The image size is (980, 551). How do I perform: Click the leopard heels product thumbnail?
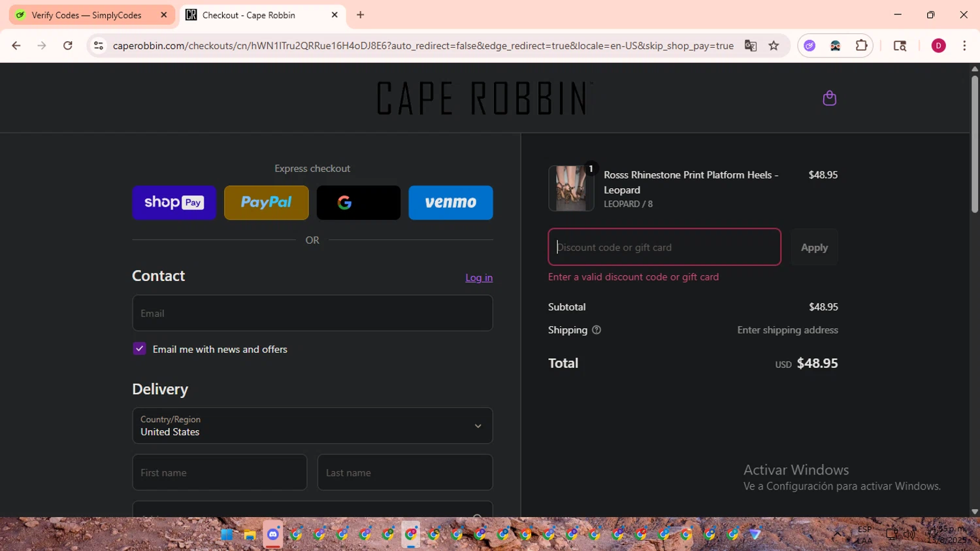click(571, 188)
